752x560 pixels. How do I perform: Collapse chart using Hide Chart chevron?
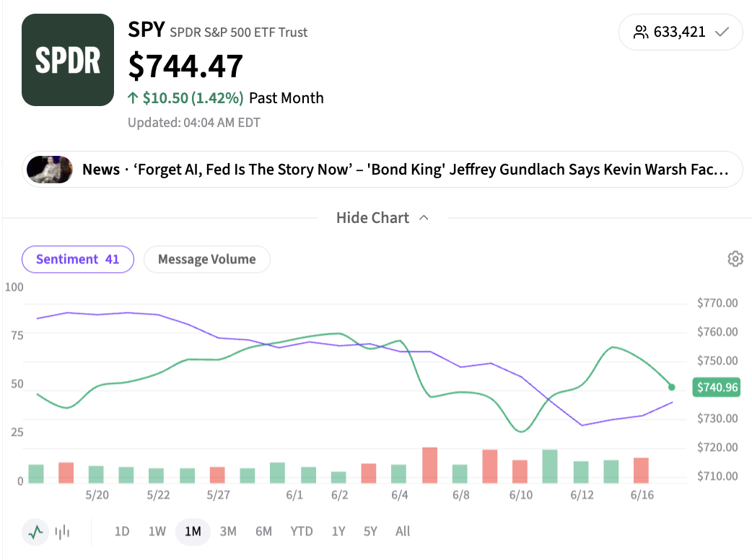click(424, 218)
